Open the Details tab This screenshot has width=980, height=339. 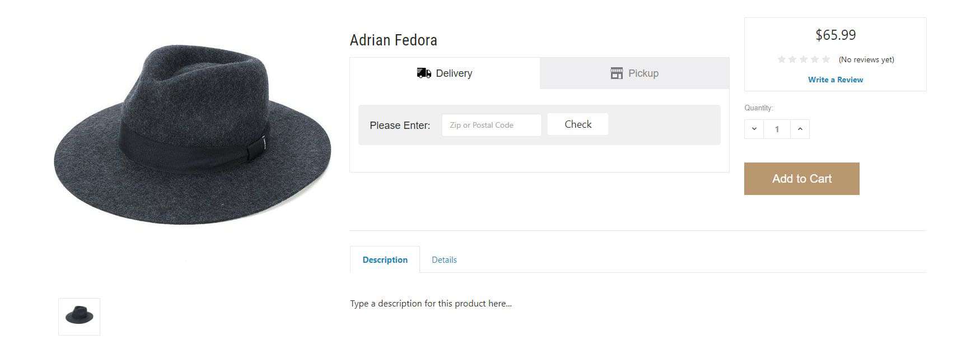(444, 259)
